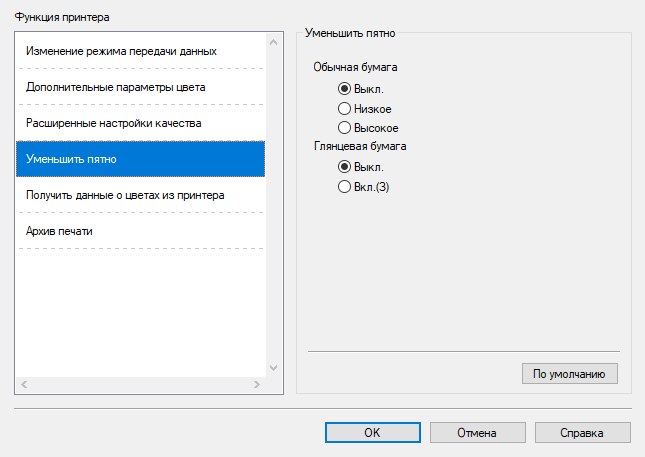Choose the "Низкое" radio option
Viewport: 645px width, 457px height.
click(x=345, y=108)
